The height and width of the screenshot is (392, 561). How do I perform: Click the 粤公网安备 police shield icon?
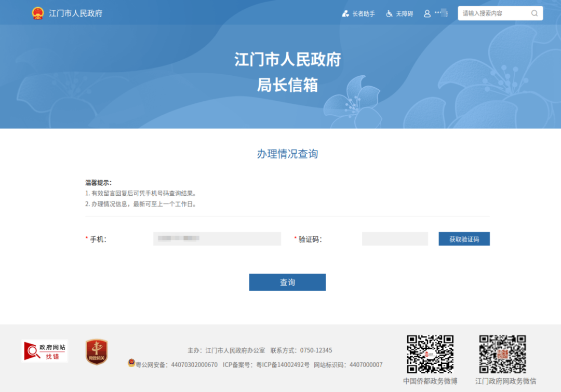[x=129, y=364]
